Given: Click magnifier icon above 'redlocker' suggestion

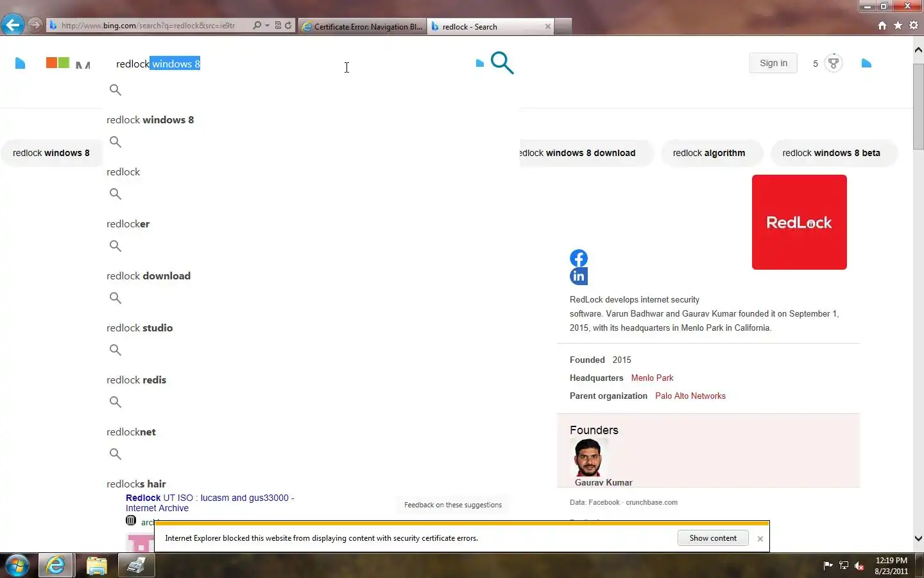Looking at the screenshot, I should (116, 194).
